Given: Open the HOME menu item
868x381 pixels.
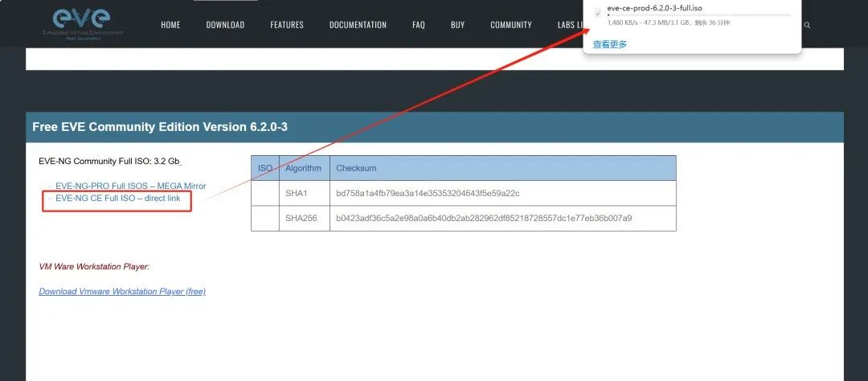Looking at the screenshot, I should coord(170,25).
